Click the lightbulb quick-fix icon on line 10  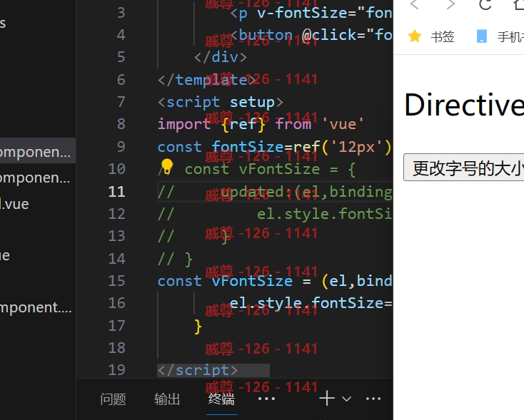(167, 166)
